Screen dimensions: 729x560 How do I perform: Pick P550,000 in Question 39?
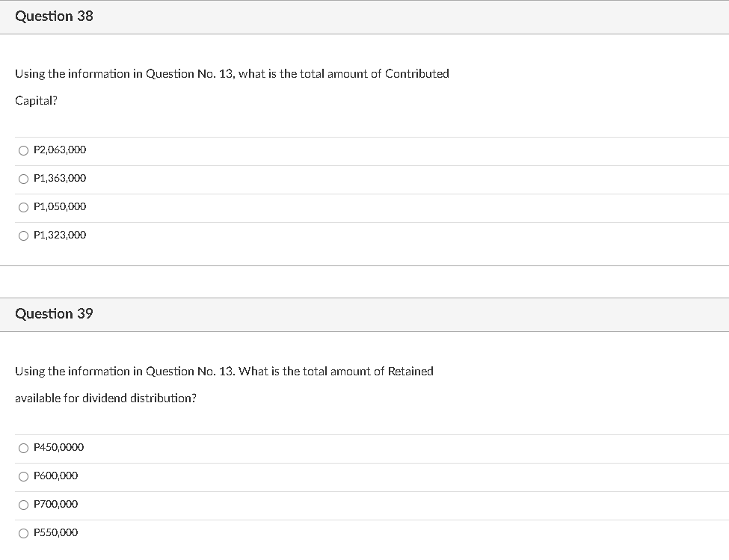23,533
